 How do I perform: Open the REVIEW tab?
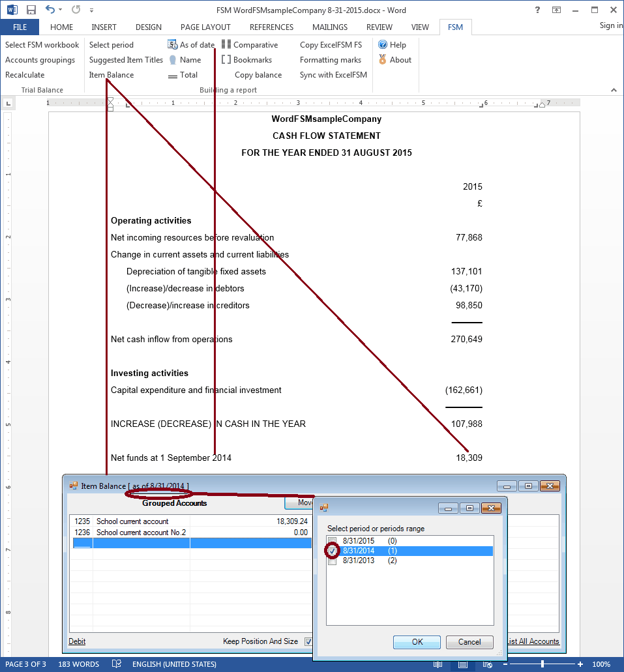click(379, 27)
